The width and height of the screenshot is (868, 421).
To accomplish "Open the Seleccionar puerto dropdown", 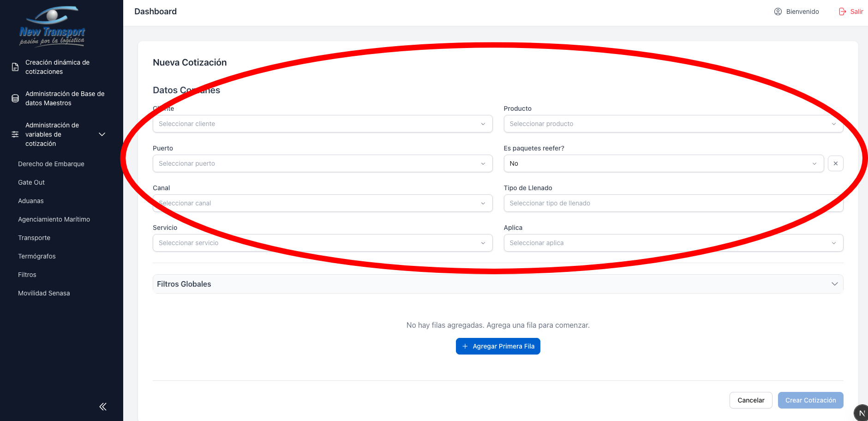I will coord(322,163).
